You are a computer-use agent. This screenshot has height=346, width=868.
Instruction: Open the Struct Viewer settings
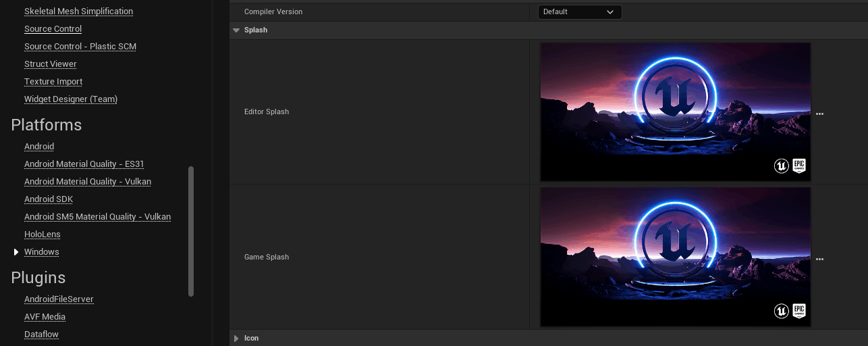point(51,64)
